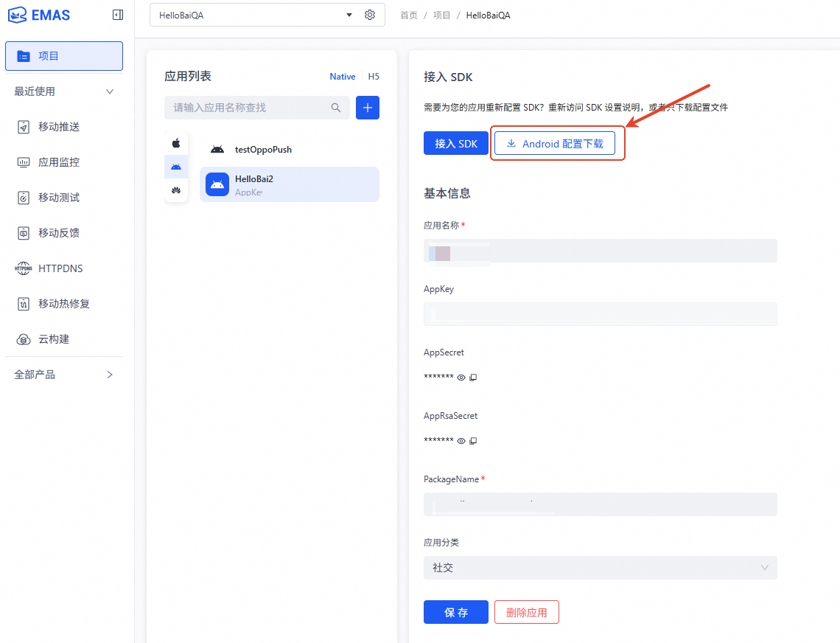The height and width of the screenshot is (643, 840).
Task: Filter apps by Huawei Harmony platform
Action: [176, 190]
